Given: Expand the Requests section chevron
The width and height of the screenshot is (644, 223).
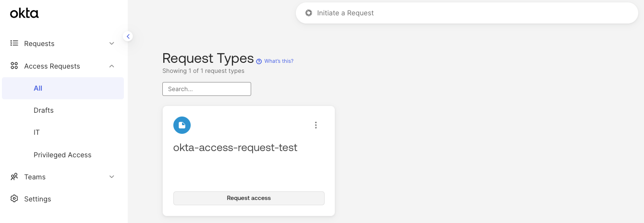Looking at the screenshot, I should click(111, 44).
